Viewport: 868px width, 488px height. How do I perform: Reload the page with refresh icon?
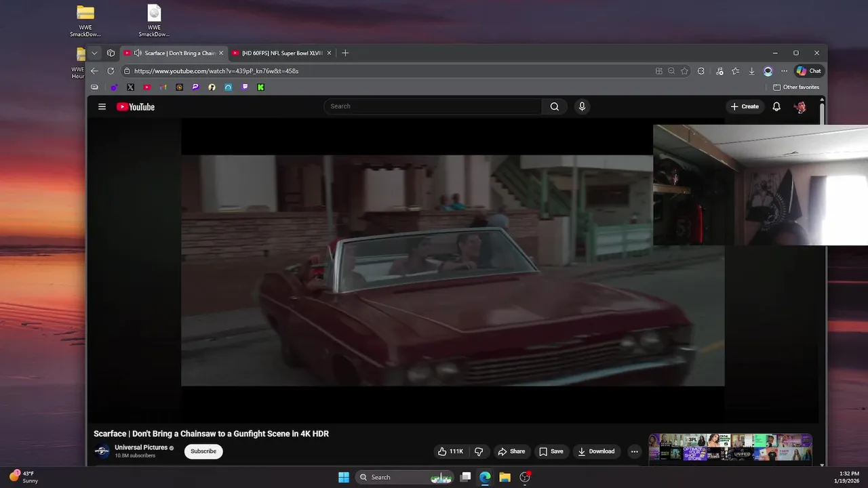(111, 70)
